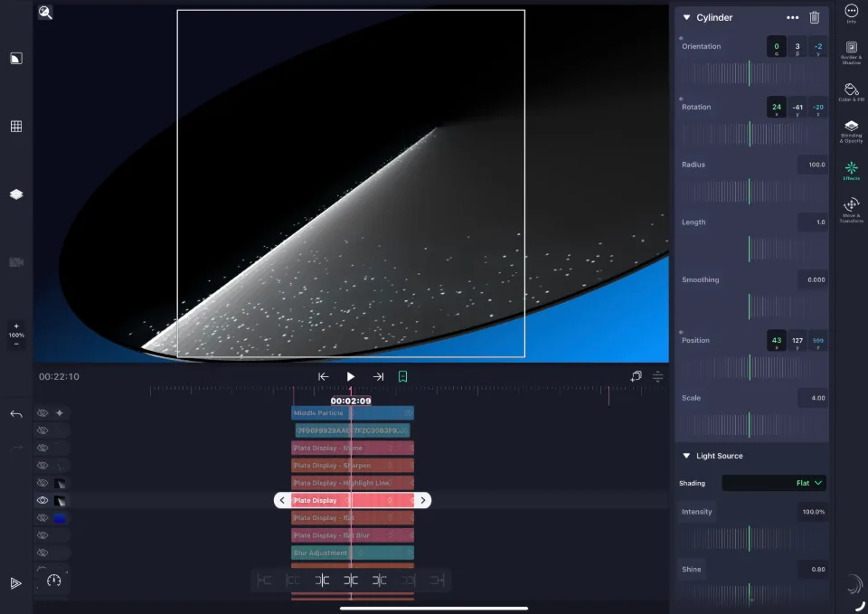Show the Plate Display - Sharpen layer
This screenshot has width=868, height=614.
click(x=42, y=466)
